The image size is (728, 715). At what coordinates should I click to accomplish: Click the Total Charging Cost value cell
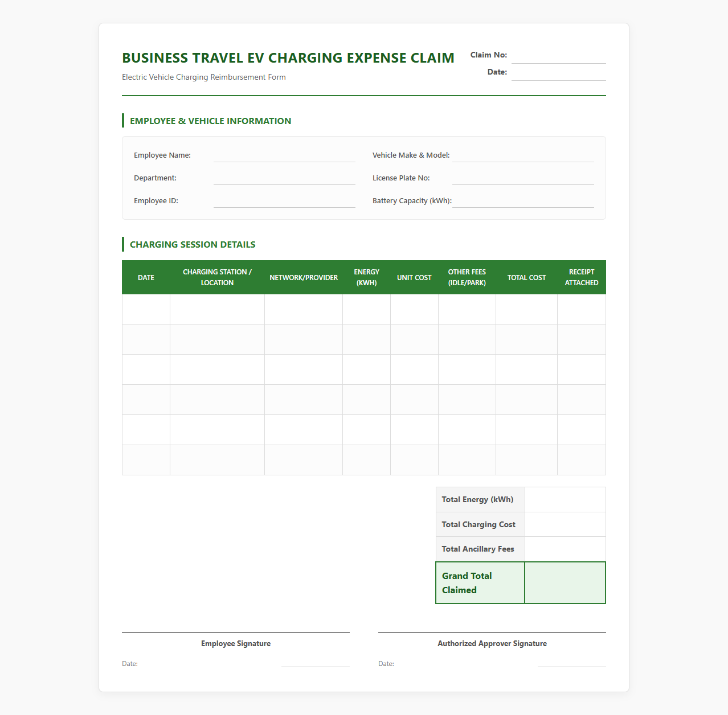coord(565,524)
